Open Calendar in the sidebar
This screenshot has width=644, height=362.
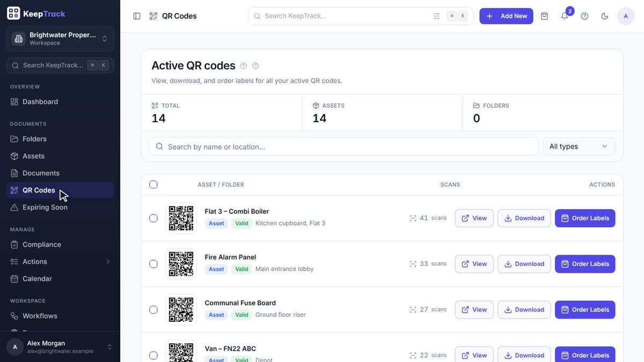pos(60,279)
